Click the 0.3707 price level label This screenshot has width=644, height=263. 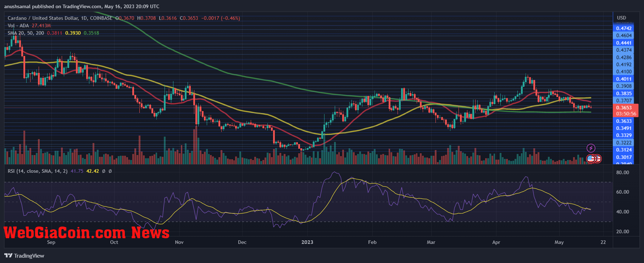[x=624, y=101]
